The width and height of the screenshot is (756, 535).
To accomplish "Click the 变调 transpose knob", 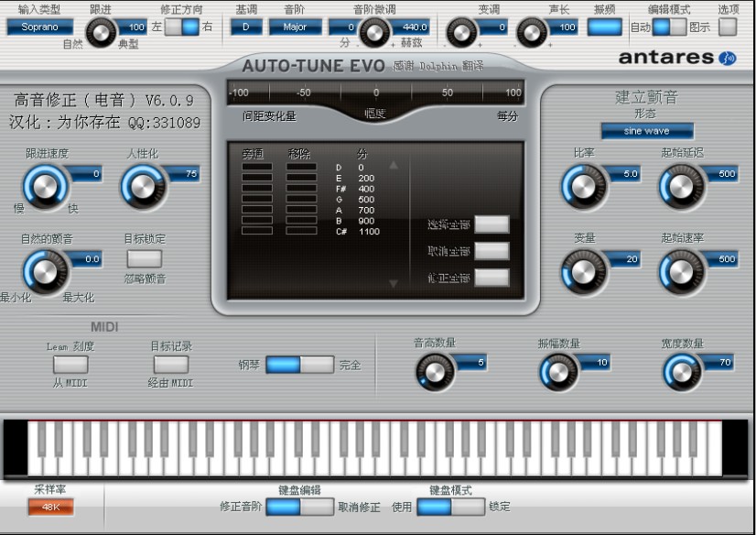I will coord(461,33).
